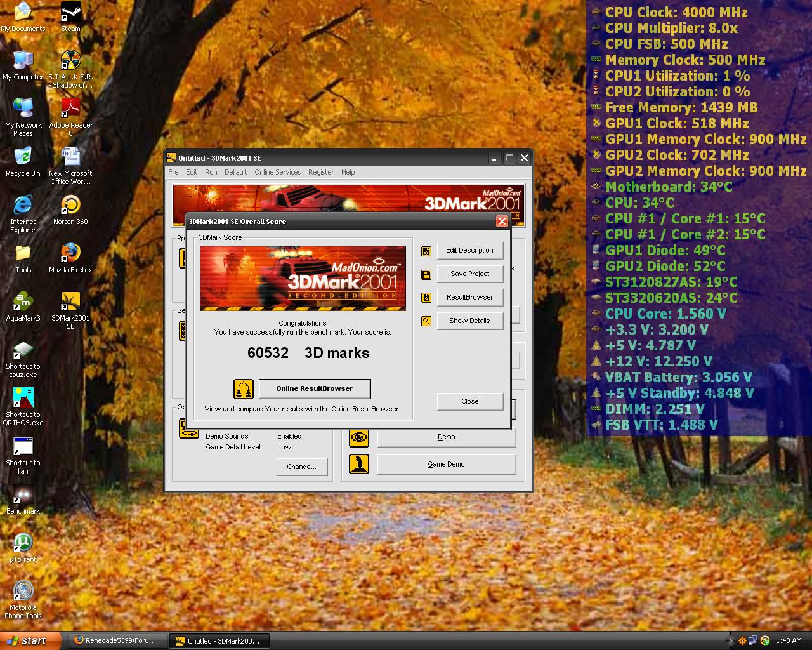Open Norton 360 shortcut
812x650 pixels.
[70, 210]
